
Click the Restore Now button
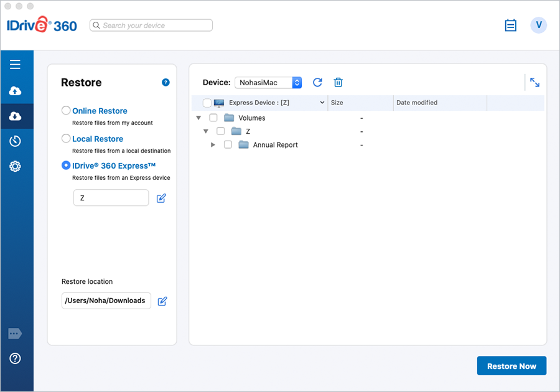click(511, 366)
